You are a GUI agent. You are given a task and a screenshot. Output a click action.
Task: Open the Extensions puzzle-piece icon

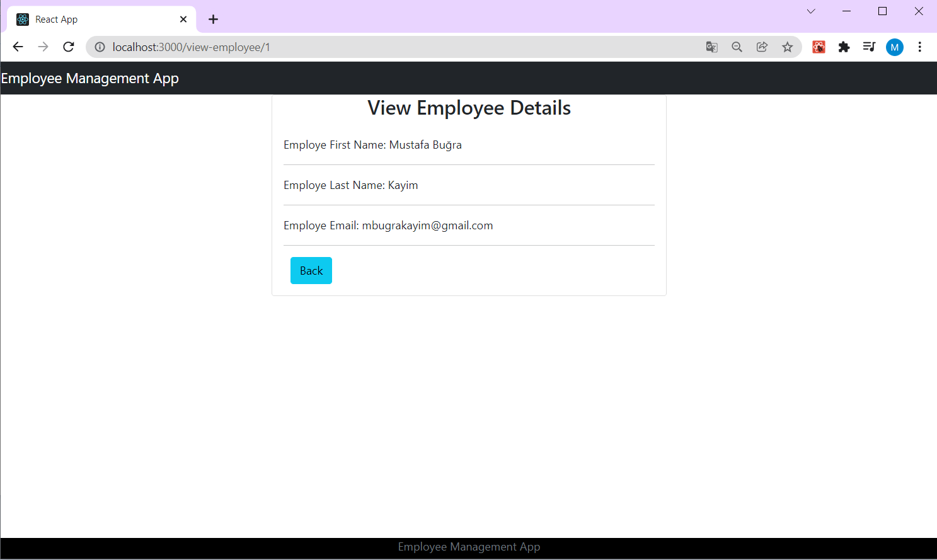click(844, 47)
